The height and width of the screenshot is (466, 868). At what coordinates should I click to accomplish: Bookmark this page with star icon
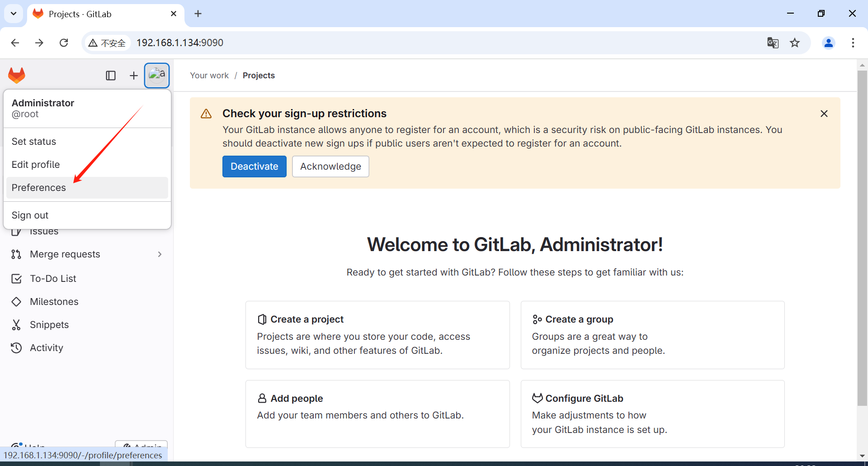coord(795,43)
